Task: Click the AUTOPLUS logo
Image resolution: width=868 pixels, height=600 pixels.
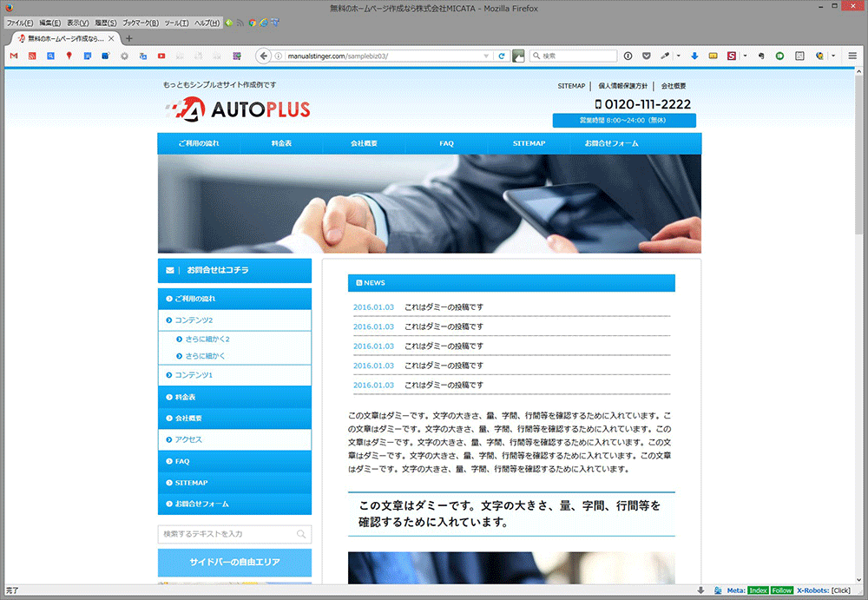Action: tap(238, 109)
